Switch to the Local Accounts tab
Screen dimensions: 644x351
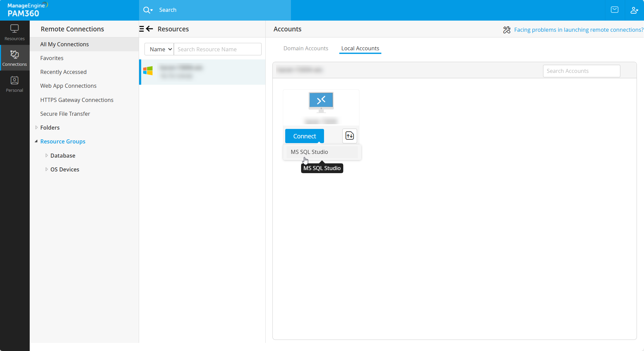pos(360,48)
